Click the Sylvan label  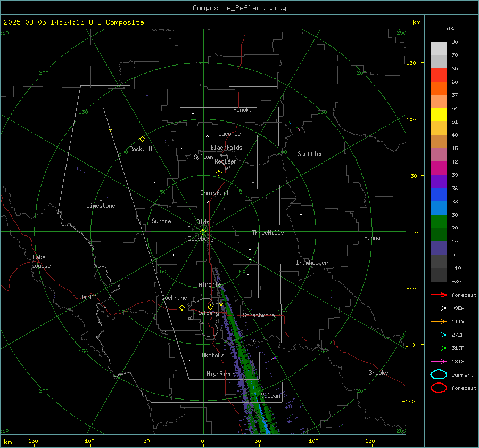point(203,157)
